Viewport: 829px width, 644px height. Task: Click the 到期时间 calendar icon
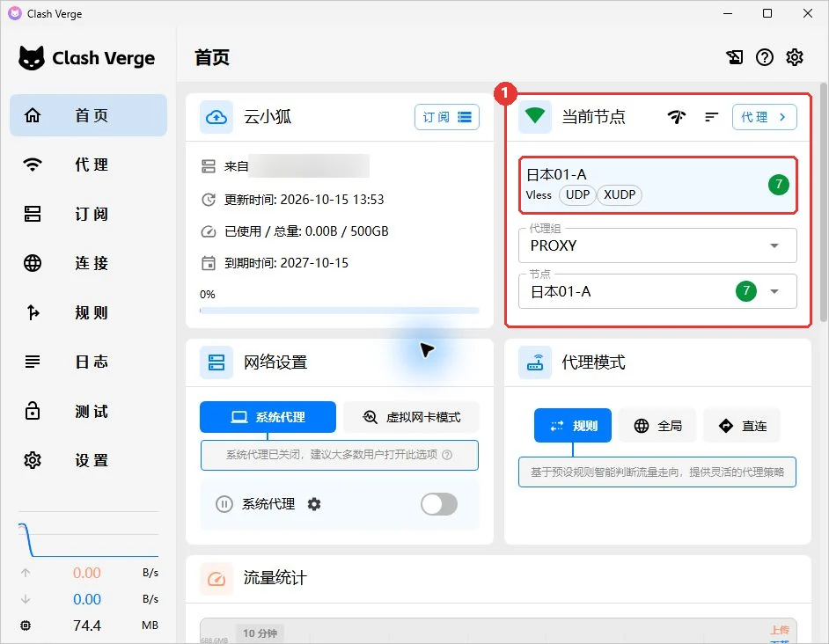[209, 263]
